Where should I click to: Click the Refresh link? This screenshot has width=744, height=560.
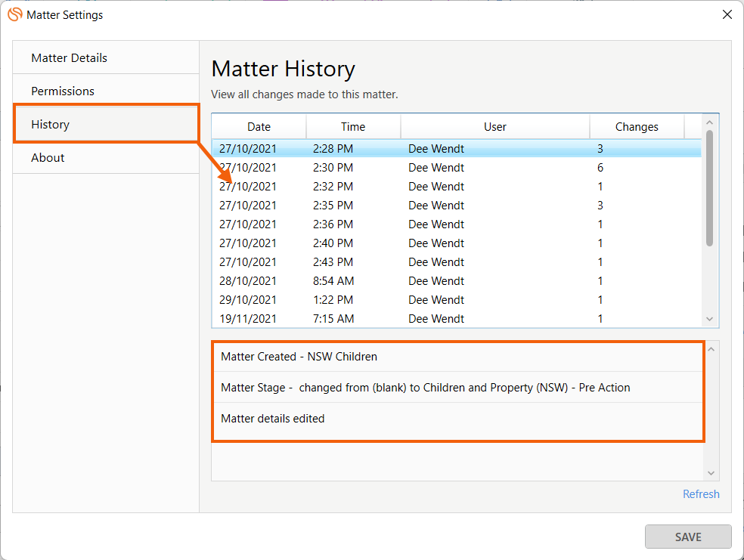pyautogui.click(x=701, y=494)
